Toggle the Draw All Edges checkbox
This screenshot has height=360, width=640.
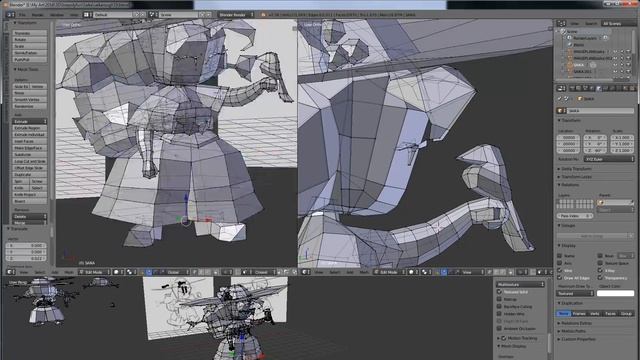pos(560,278)
